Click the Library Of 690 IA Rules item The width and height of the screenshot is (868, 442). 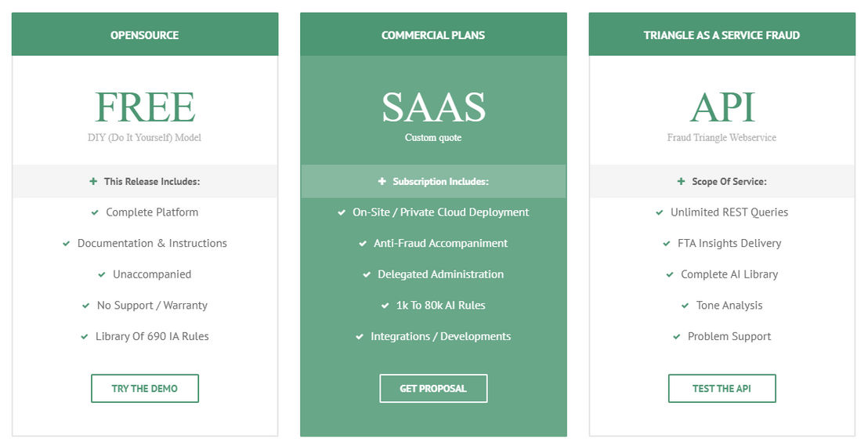[x=152, y=336]
